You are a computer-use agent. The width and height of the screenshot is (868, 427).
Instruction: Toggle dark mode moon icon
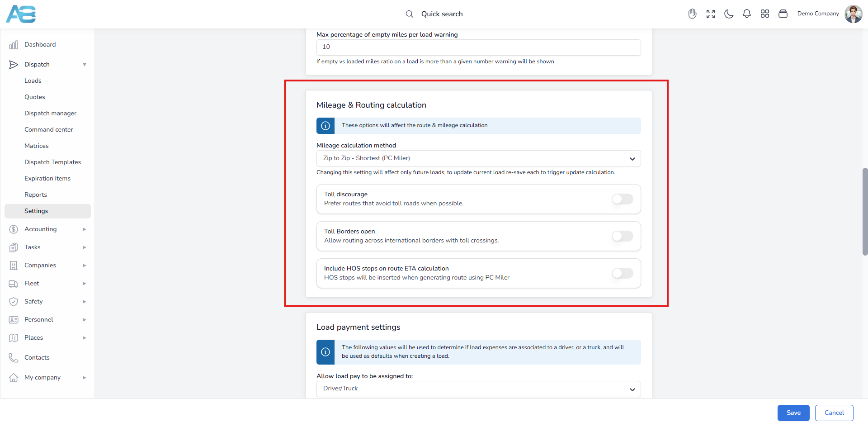point(728,14)
